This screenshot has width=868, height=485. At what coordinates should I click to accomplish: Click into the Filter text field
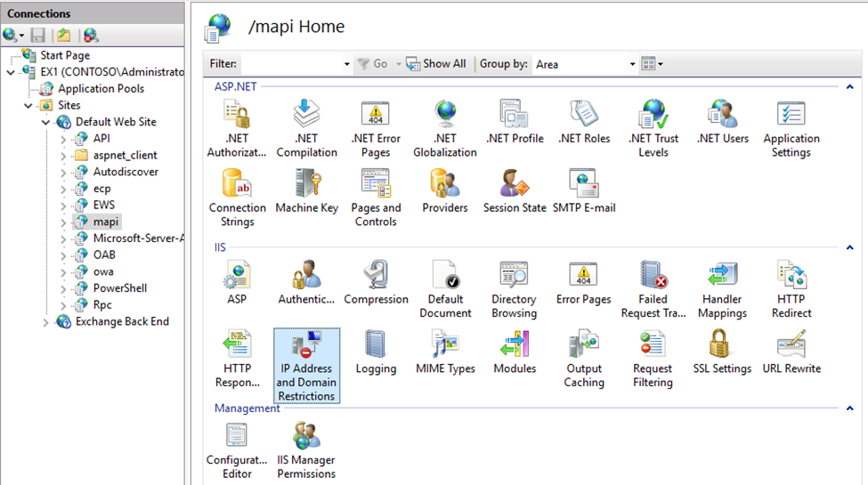[x=292, y=64]
